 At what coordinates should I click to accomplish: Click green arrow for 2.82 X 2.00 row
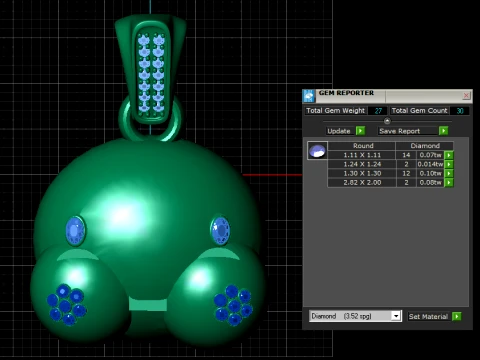(x=449, y=183)
